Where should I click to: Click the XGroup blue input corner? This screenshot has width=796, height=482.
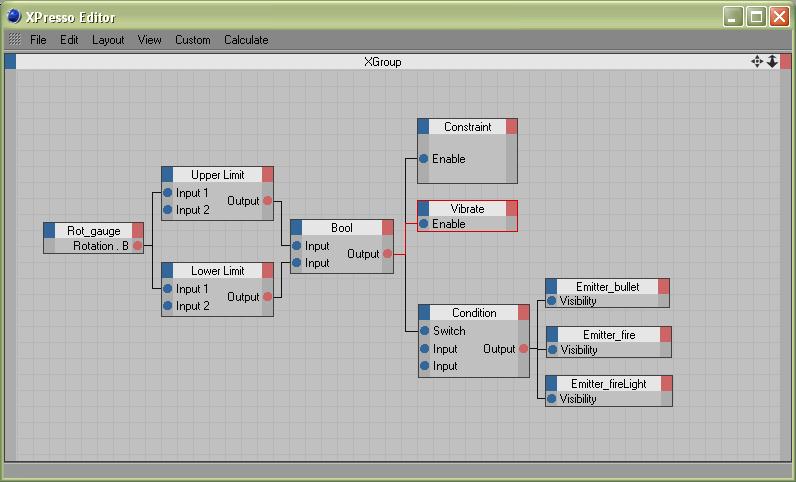[10, 61]
